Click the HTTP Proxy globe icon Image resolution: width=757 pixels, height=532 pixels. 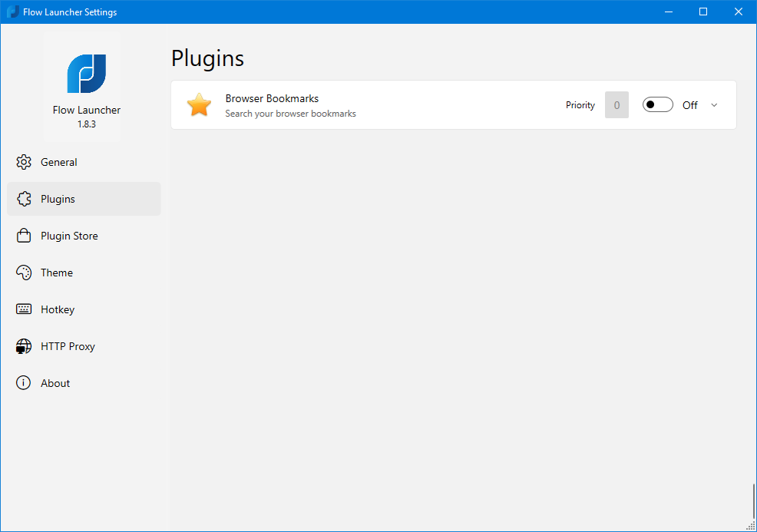tap(24, 346)
